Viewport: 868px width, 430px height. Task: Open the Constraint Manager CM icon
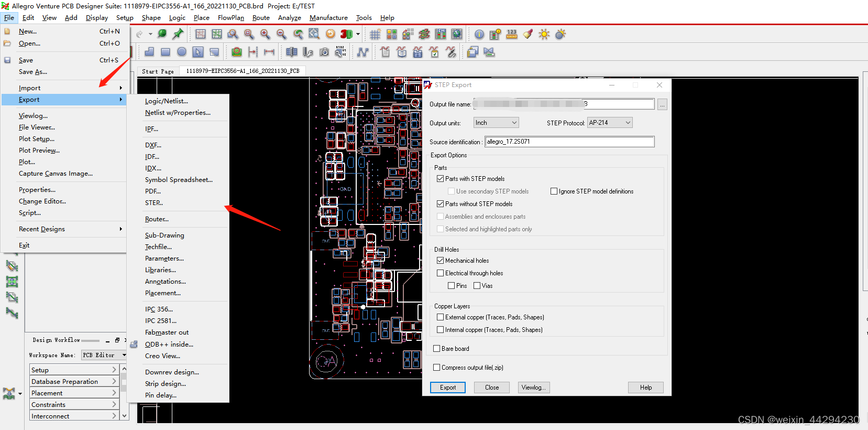click(441, 35)
